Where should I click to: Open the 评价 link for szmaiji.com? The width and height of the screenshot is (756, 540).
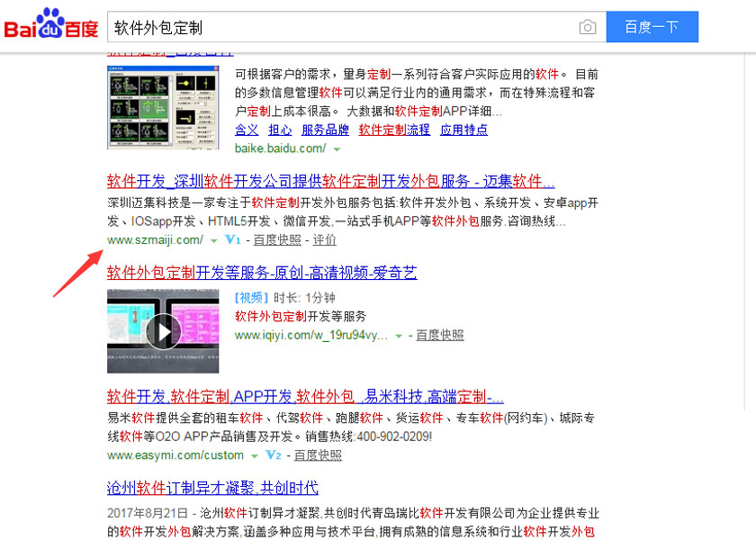[x=325, y=239]
